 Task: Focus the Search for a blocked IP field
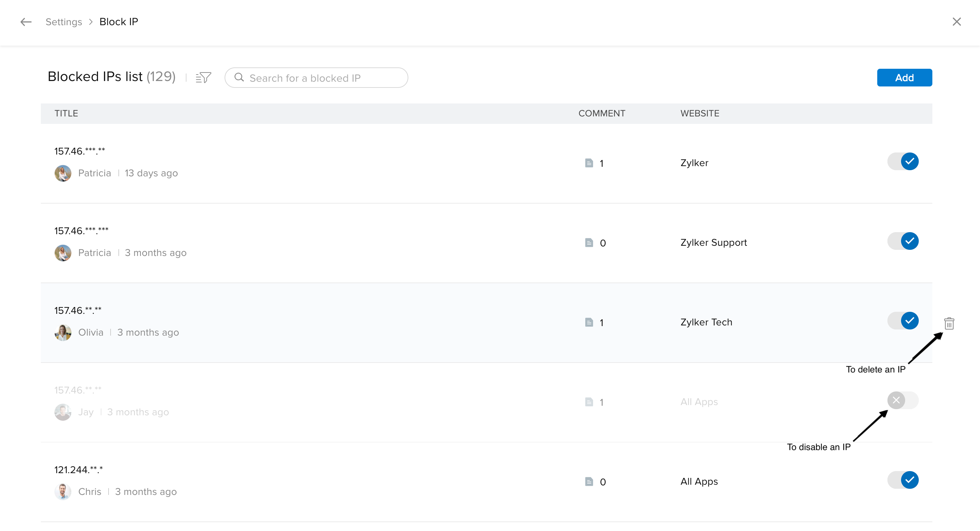click(x=316, y=78)
